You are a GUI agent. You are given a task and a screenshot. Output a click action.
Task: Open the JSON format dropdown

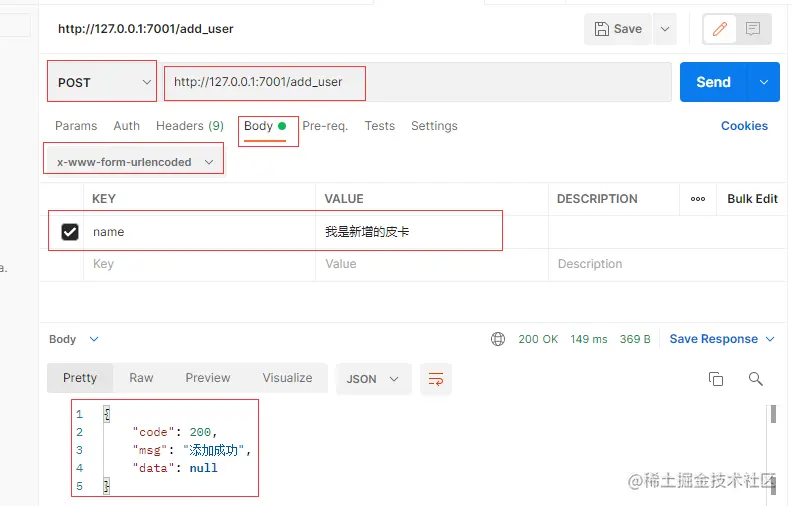click(x=373, y=379)
